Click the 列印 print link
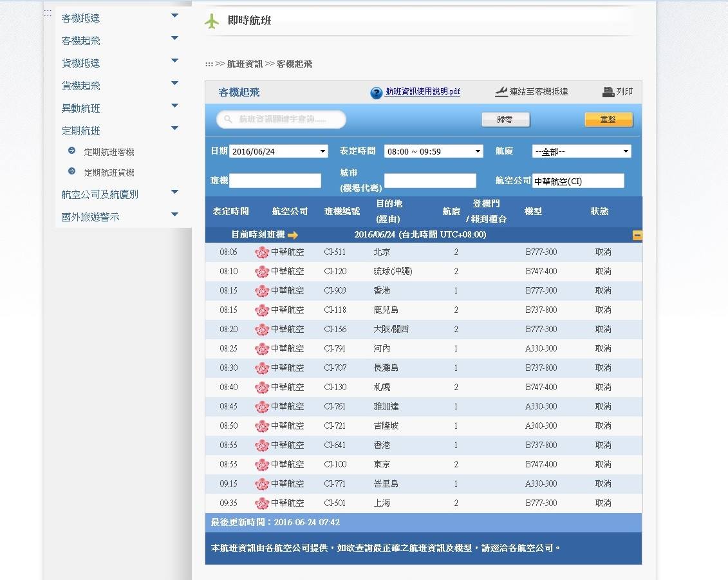Image resolution: width=728 pixels, height=580 pixels. (x=624, y=91)
